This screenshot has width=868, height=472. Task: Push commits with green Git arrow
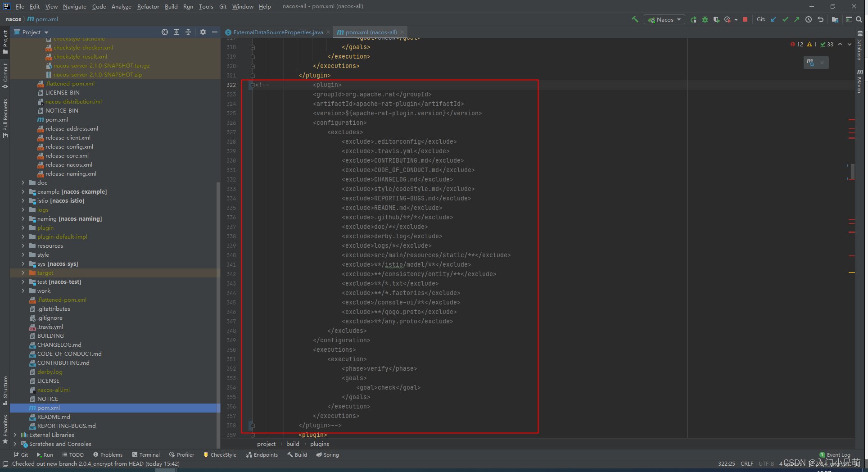(x=797, y=19)
